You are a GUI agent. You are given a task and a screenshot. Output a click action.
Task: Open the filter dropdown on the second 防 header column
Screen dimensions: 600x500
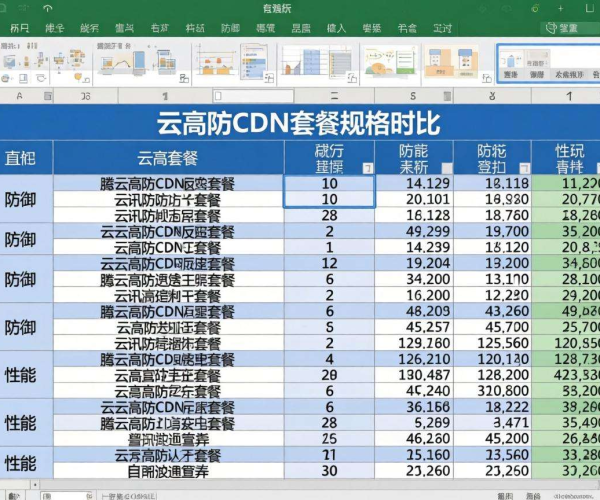pyautogui.click(x=524, y=168)
